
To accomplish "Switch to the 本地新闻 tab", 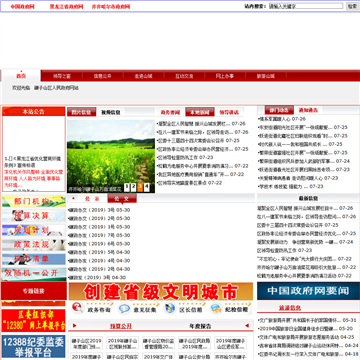I will tap(200, 112).
